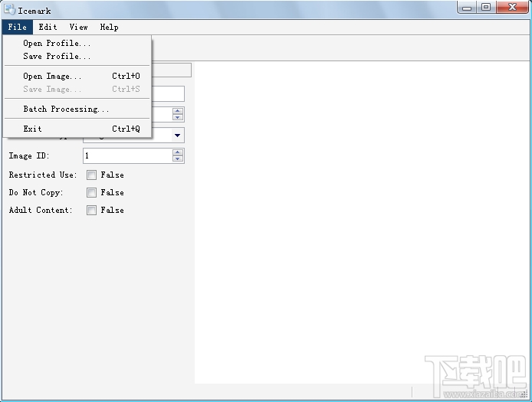Open the Edit menu
The height and width of the screenshot is (402, 532).
click(x=48, y=27)
